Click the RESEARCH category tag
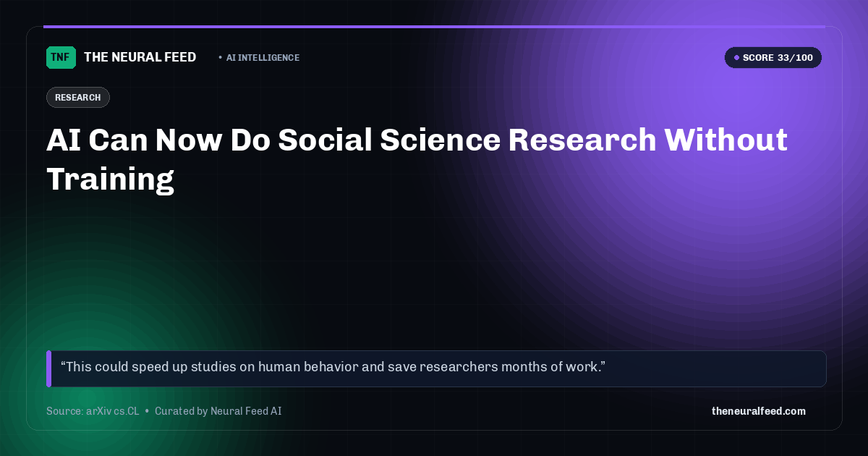 point(78,98)
